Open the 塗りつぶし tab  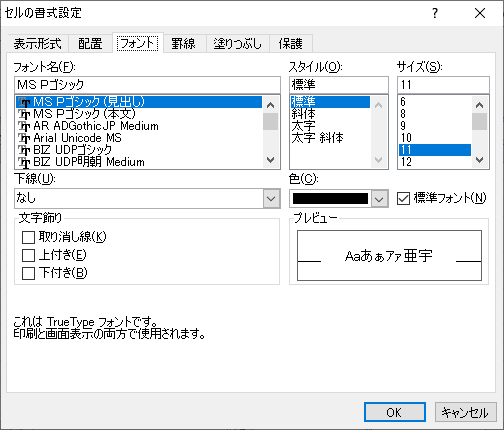(238, 44)
